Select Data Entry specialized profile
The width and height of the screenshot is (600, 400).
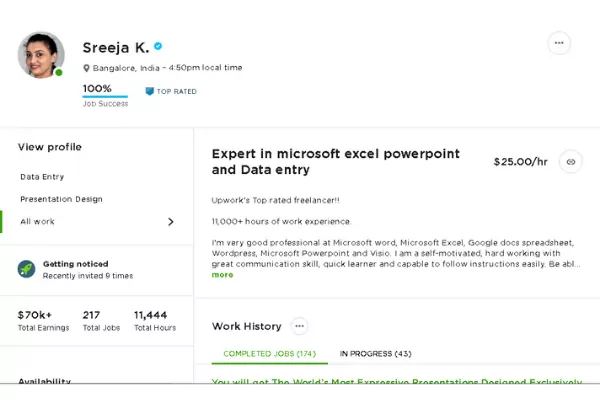click(42, 177)
